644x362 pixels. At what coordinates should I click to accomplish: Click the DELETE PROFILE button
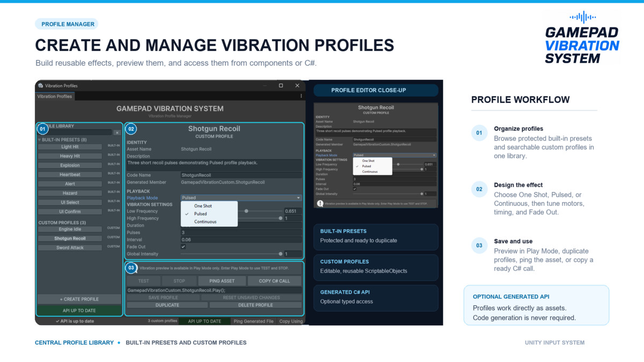tap(255, 305)
